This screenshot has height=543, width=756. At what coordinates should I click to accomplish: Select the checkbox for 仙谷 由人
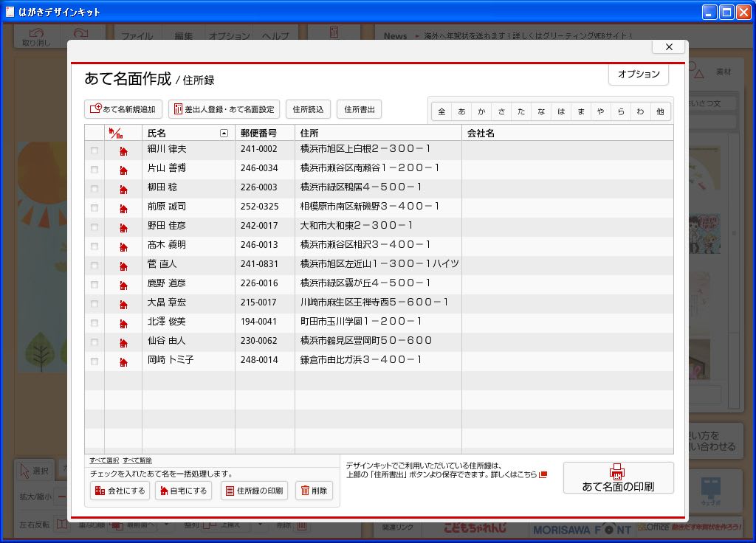pyautogui.click(x=94, y=342)
